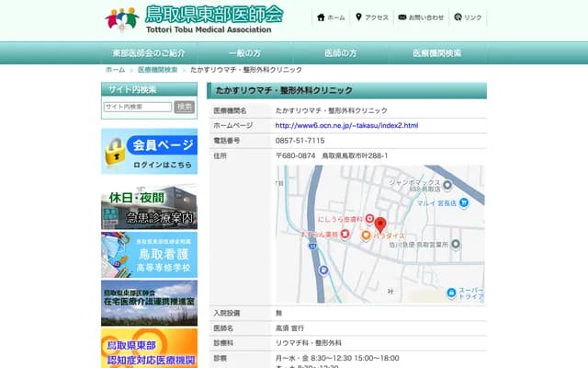Viewport: 588px width, 368px height.
Task: Open 東部医師会のご紹介 menu
Action: 149,53
